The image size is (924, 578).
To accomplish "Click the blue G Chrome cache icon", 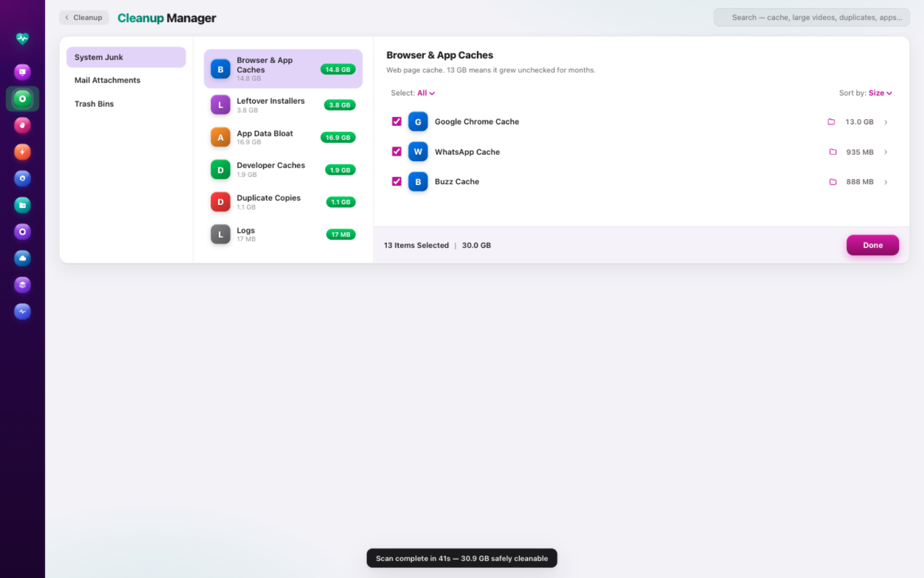I will [x=418, y=122].
